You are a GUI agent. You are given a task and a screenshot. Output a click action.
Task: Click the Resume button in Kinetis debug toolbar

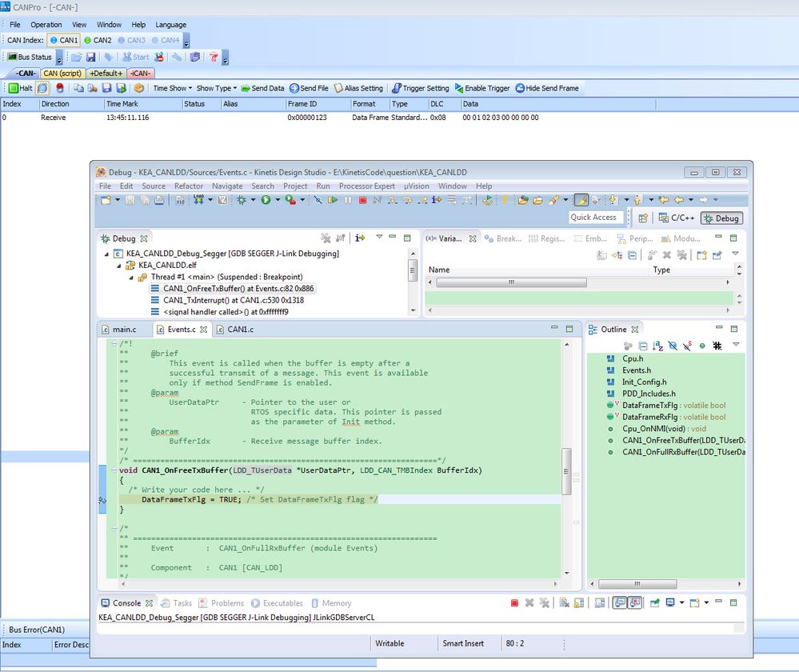click(x=333, y=200)
